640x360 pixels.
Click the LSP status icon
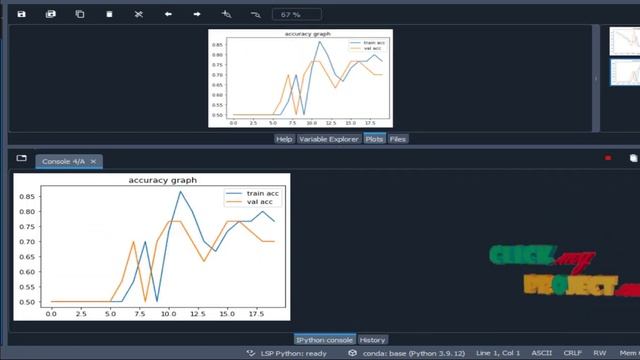[251, 353]
